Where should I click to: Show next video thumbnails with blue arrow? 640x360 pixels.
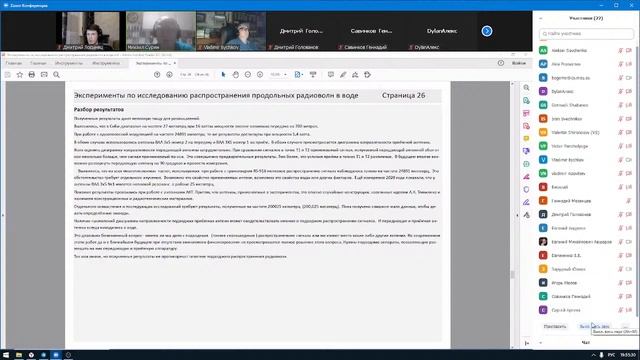(487, 31)
